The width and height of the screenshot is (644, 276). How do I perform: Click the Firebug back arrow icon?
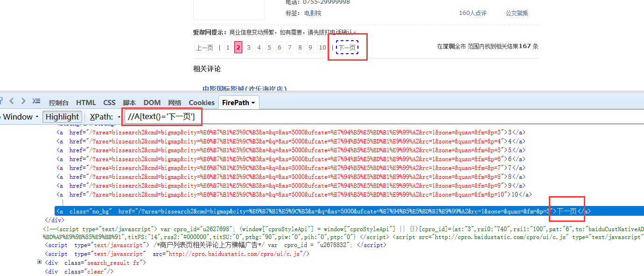pyautogui.click(x=11, y=101)
